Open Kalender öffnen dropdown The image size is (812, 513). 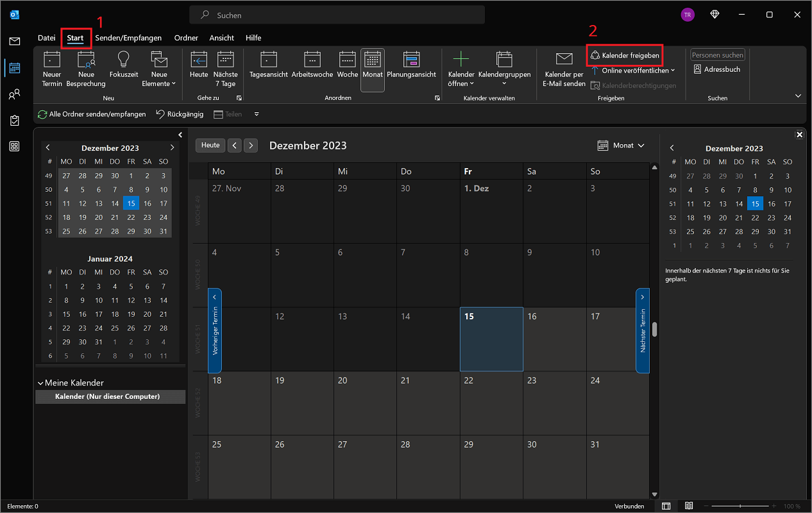(461, 69)
